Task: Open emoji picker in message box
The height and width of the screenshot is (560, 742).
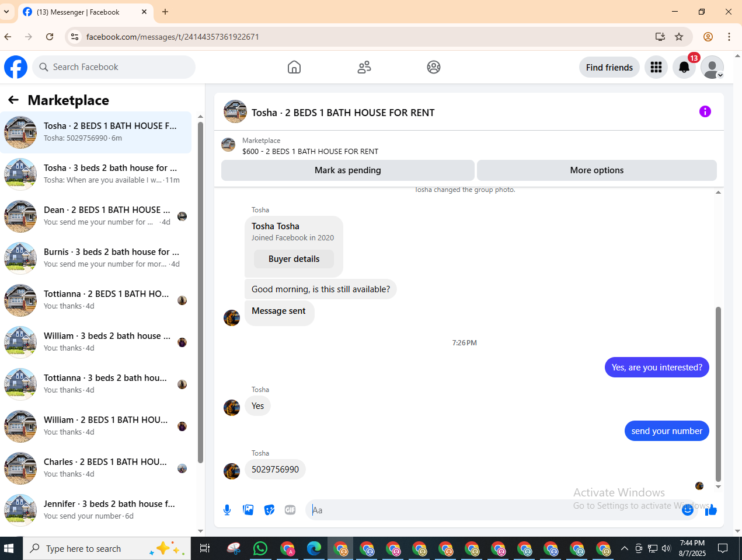Action: tap(688, 510)
